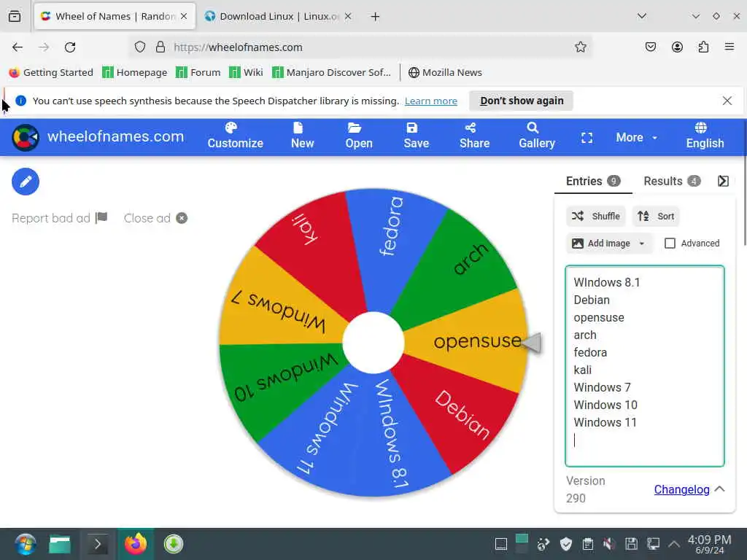Click Don't show again button
This screenshot has width=747, height=560.
pyautogui.click(x=521, y=101)
